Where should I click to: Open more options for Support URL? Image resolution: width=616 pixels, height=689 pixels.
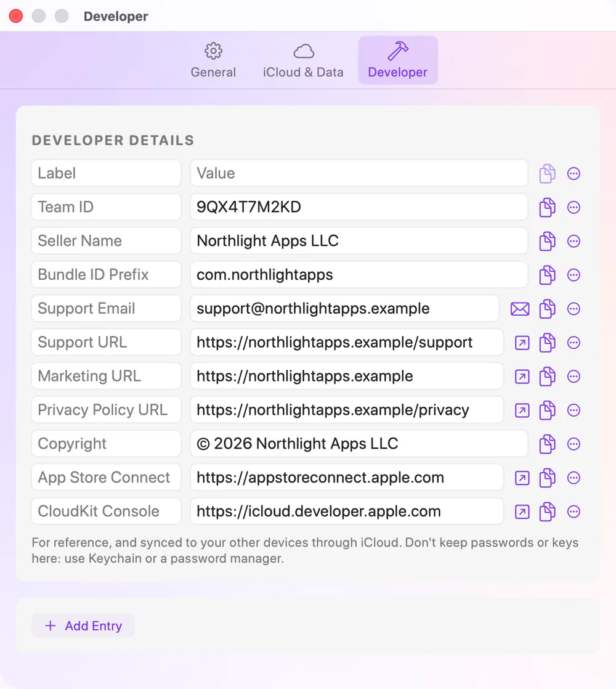point(573,342)
